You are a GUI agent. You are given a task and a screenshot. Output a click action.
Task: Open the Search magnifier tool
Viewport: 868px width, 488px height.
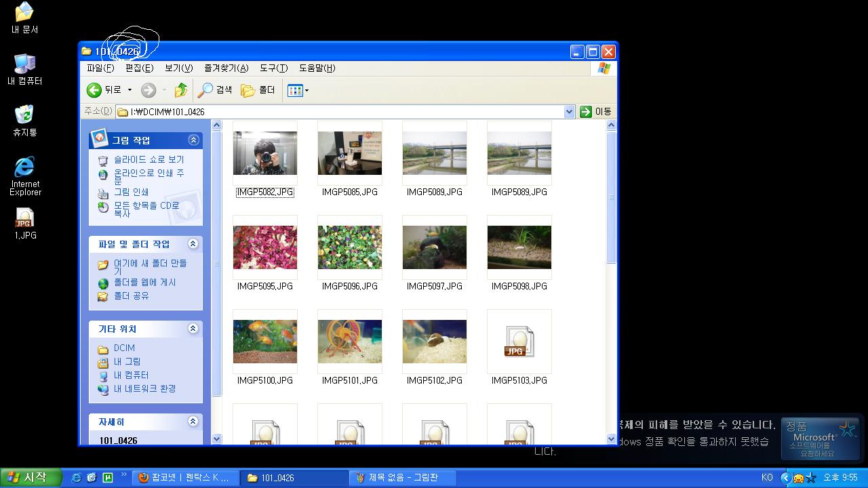214,90
